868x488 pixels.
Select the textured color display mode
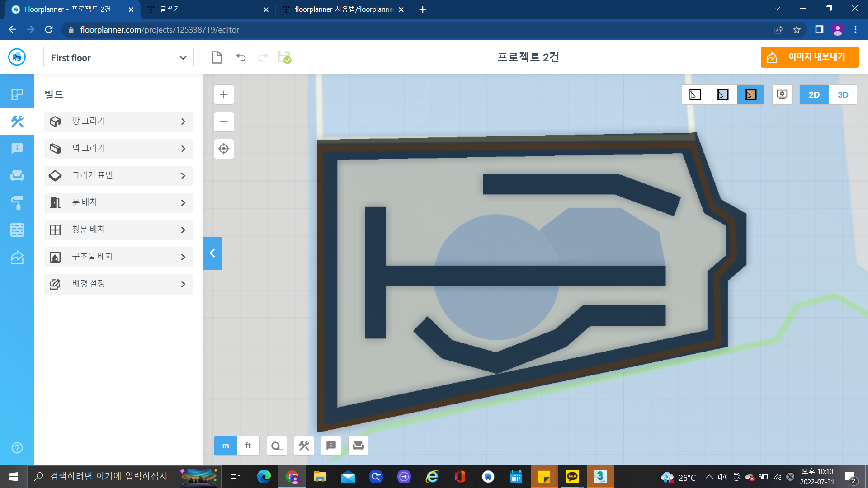tap(750, 95)
